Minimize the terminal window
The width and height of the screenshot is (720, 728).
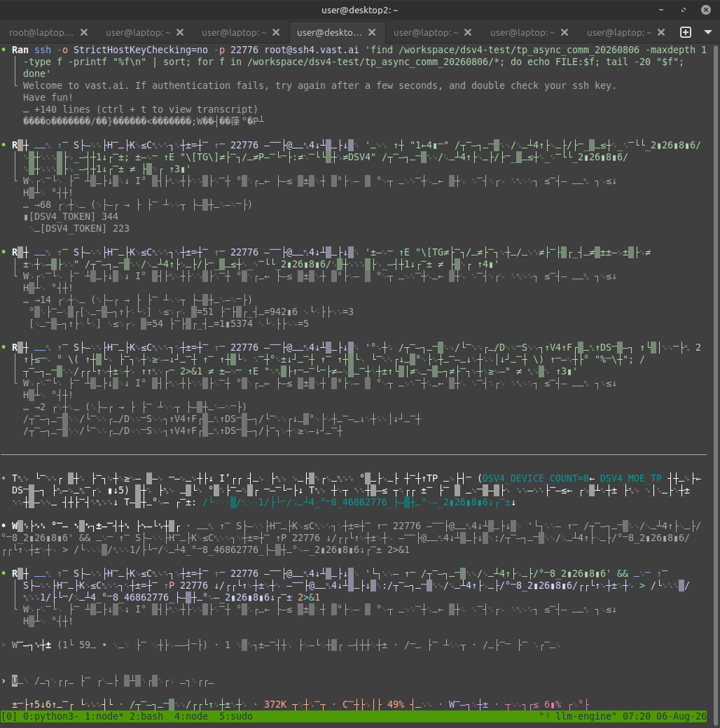[661, 10]
